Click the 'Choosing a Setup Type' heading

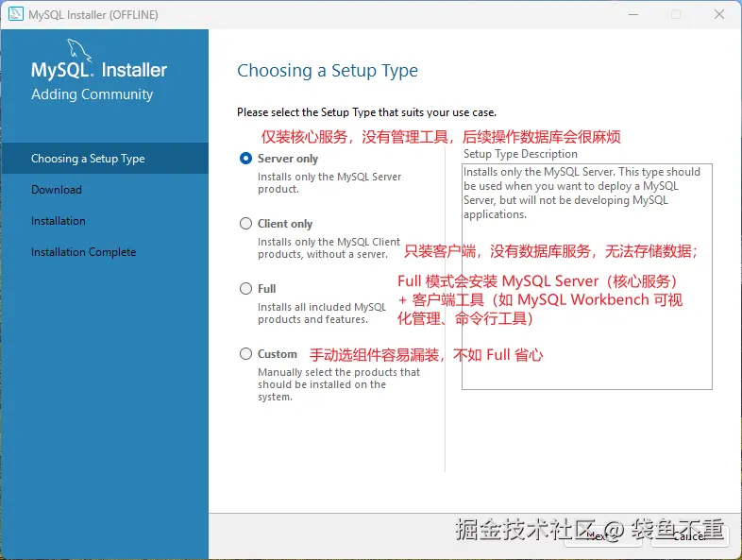[328, 71]
